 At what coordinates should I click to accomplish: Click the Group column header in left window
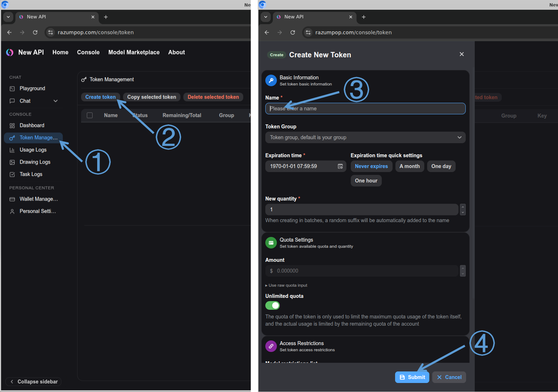point(226,115)
